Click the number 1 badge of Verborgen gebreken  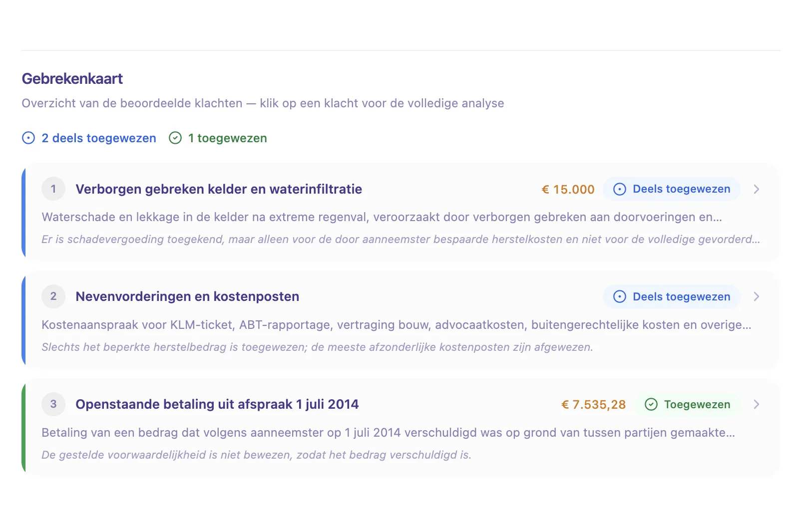pos(53,189)
